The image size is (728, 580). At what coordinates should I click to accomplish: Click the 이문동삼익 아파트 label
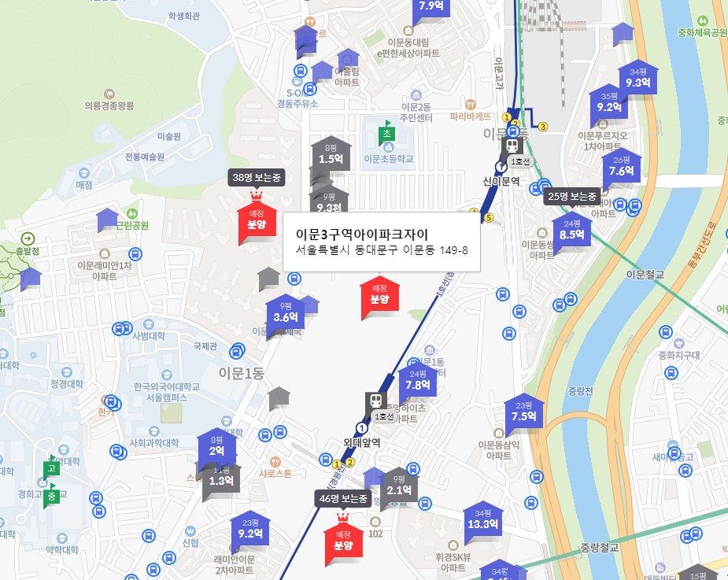499,450
